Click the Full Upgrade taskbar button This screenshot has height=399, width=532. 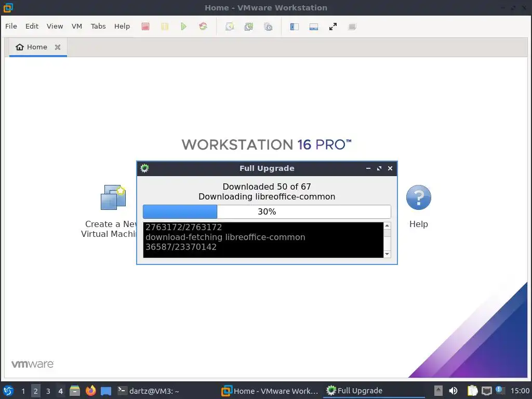373,391
